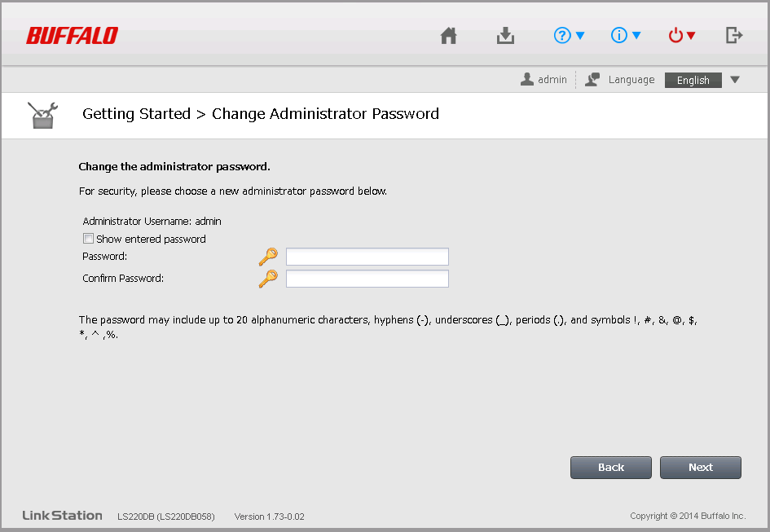This screenshot has height=532, width=770.
Task: Click key icon next to Confirm Password
Action: (268, 279)
